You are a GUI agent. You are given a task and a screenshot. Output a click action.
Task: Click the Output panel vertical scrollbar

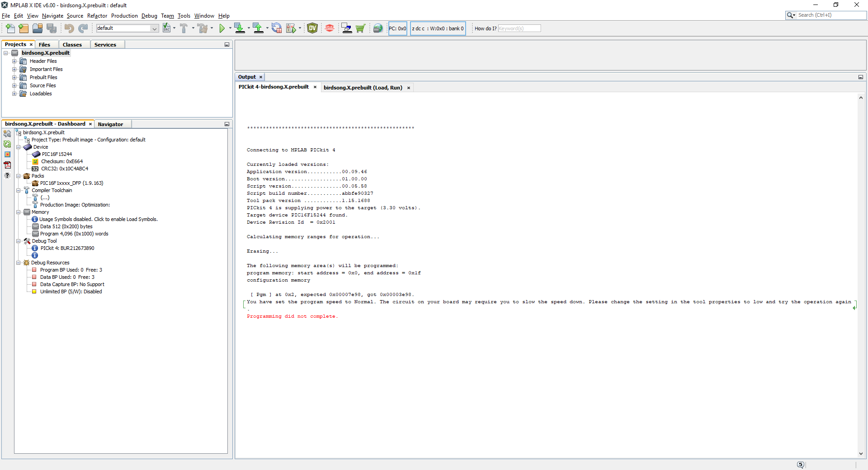coord(861,271)
